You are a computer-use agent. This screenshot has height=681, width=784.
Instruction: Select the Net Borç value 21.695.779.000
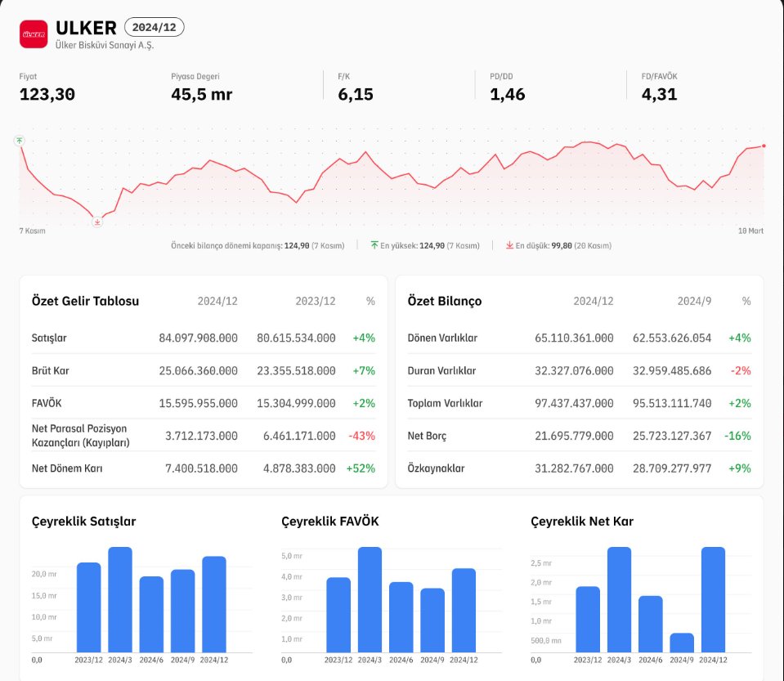[x=574, y=436]
